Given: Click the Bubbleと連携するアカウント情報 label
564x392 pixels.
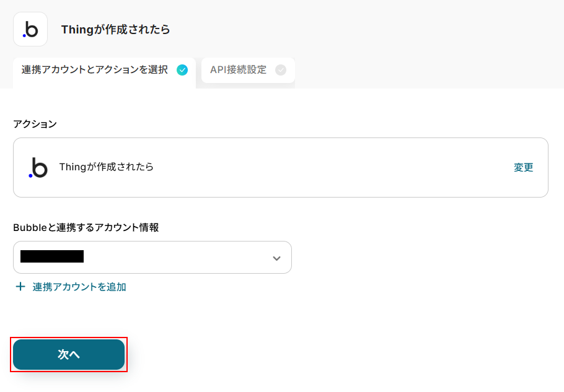Looking at the screenshot, I should (x=86, y=227).
